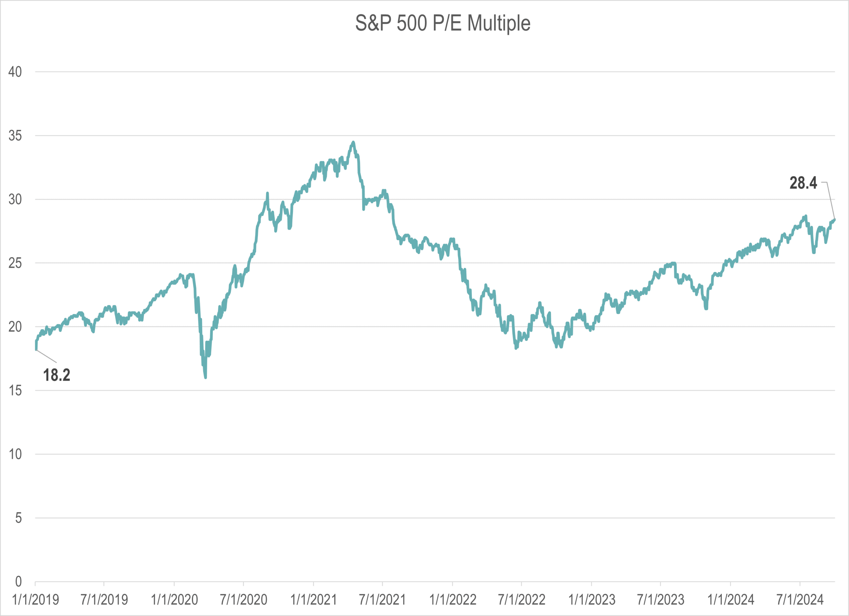Select the y-axis label 5
849x616 pixels.
pyautogui.click(x=18, y=518)
